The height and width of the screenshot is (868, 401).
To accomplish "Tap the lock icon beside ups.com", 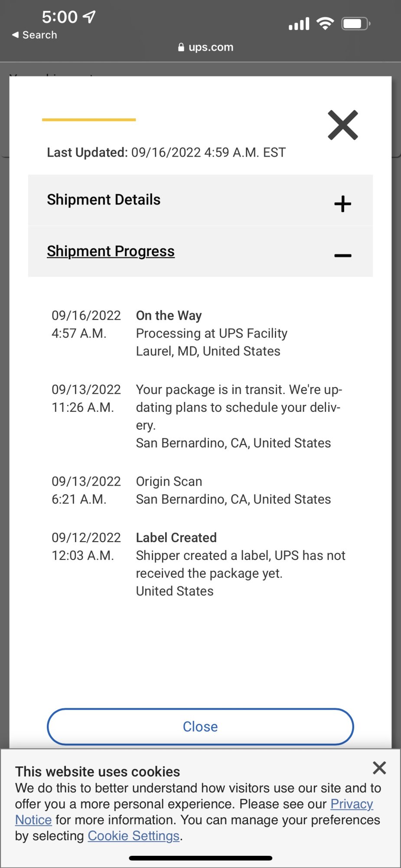I will pos(181,47).
